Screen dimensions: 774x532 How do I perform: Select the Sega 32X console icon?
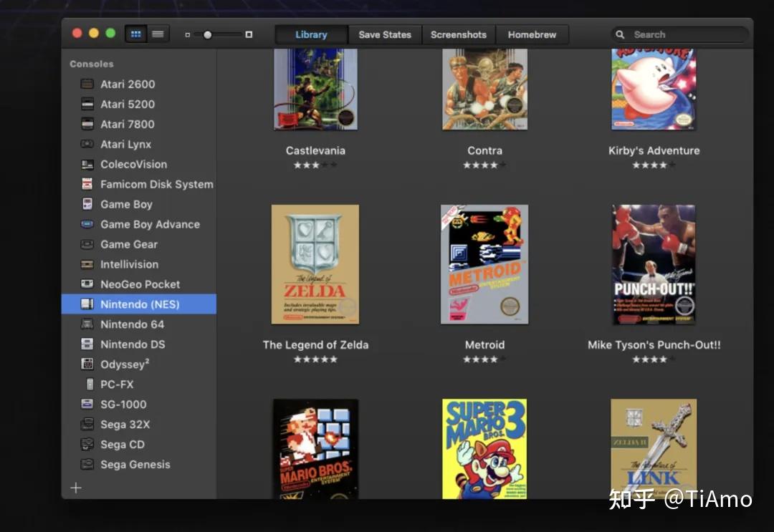click(87, 424)
